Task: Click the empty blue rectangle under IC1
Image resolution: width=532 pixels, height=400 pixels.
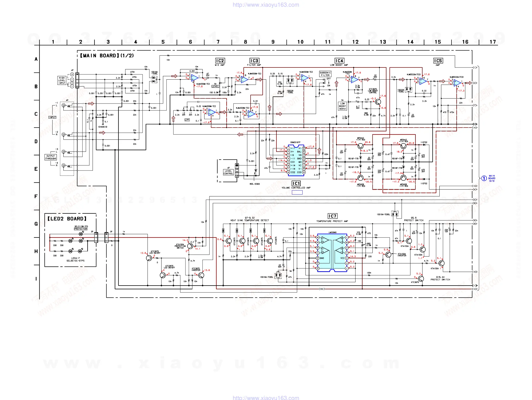Action: pos(297,192)
